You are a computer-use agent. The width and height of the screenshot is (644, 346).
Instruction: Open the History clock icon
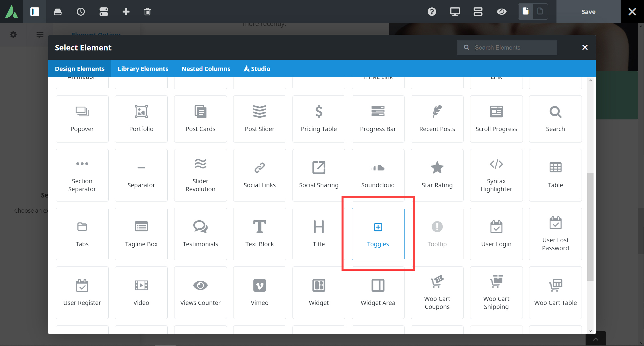(81, 12)
